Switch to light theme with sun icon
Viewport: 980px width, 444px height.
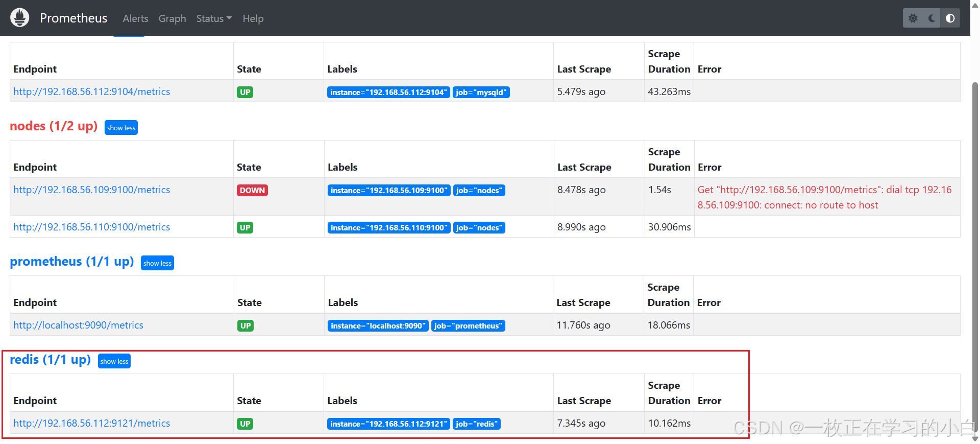(913, 18)
